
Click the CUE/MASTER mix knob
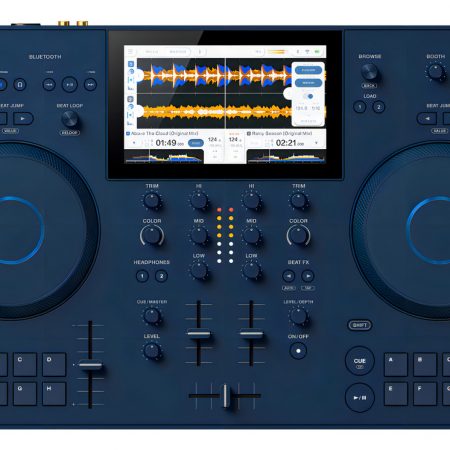[152, 316]
